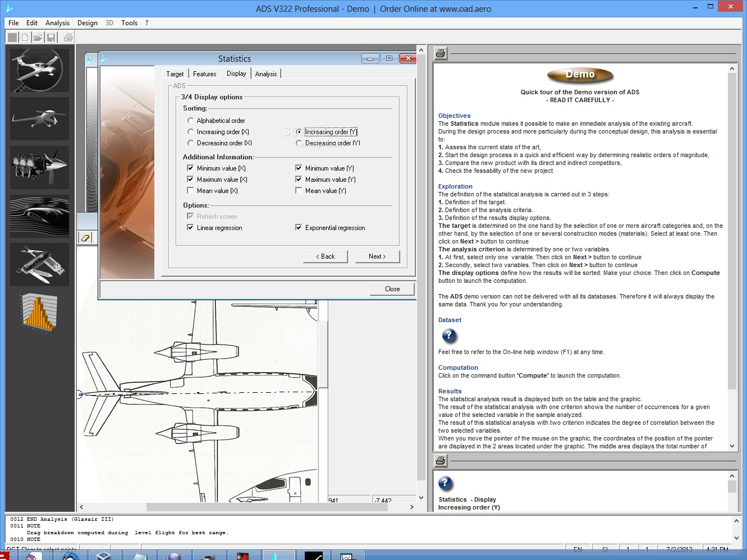Click Demo help pane scroll-down arrow
The width and height of the screenshot is (747, 560).
(x=732, y=446)
